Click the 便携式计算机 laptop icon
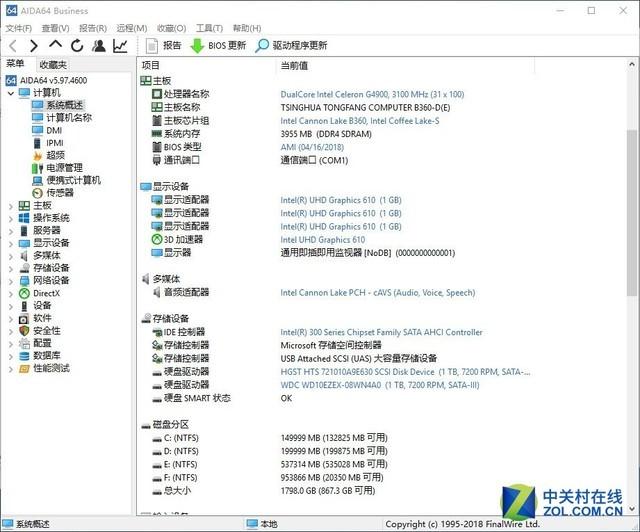The height and width of the screenshot is (532, 640). 38,180
